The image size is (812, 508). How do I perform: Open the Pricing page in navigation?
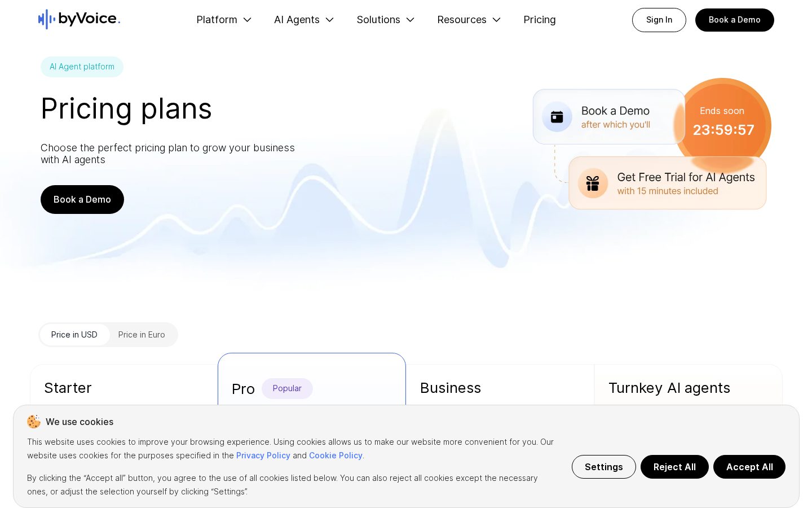point(540,20)
